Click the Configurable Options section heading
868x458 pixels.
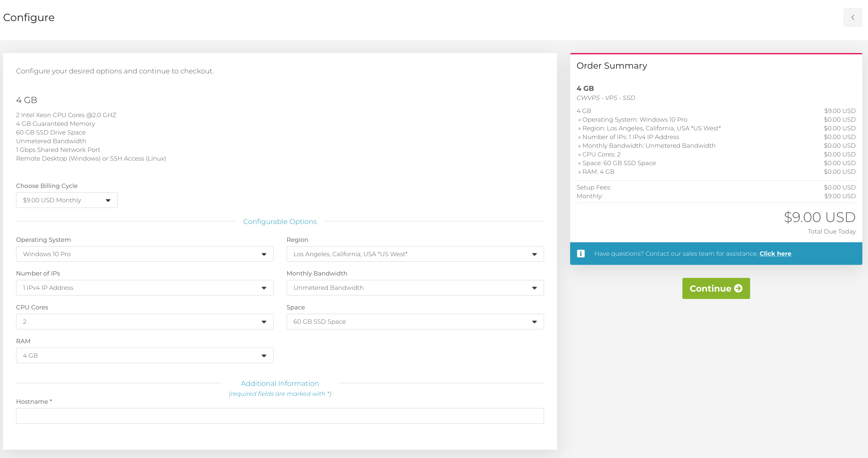coord(280,222)
